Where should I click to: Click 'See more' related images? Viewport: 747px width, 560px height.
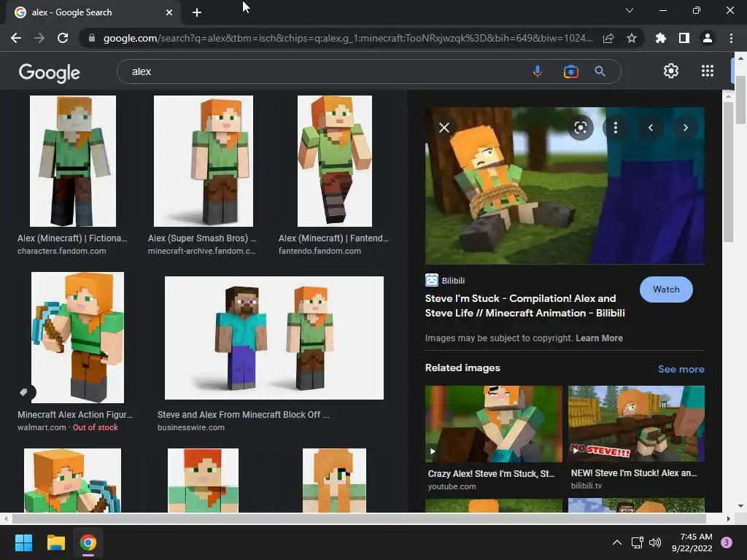[x=681, y=369]
